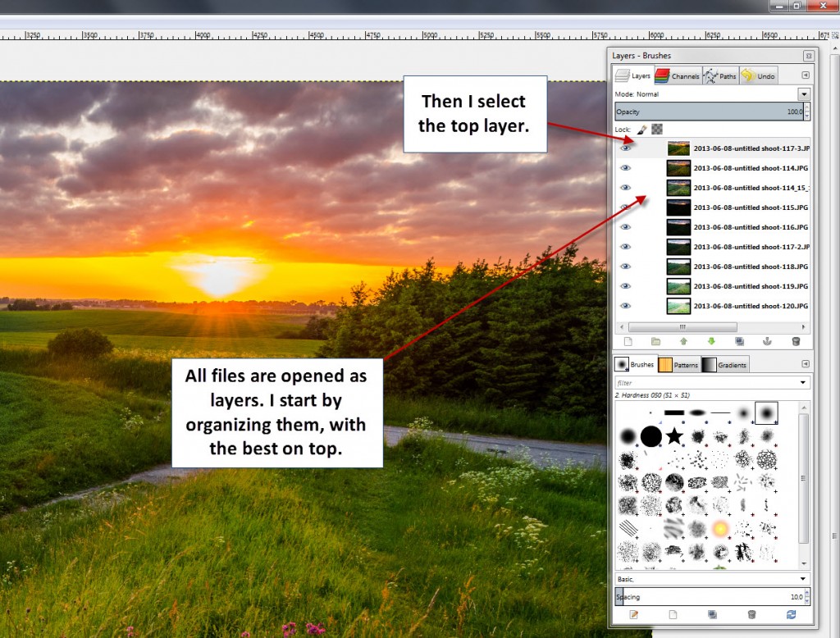Viewport: 840px width, 638px height.
Task: Select the Brushes tab
Action: pos(635,364)
